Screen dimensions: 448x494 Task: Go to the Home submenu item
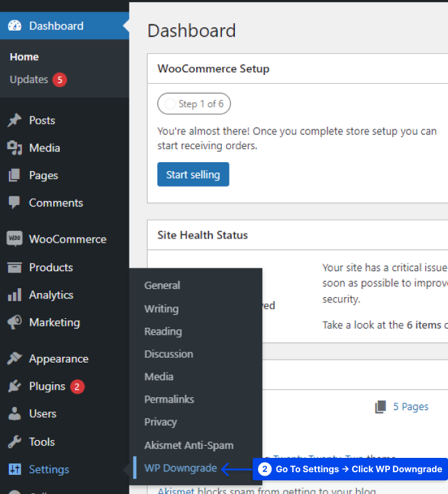point(25,57)
